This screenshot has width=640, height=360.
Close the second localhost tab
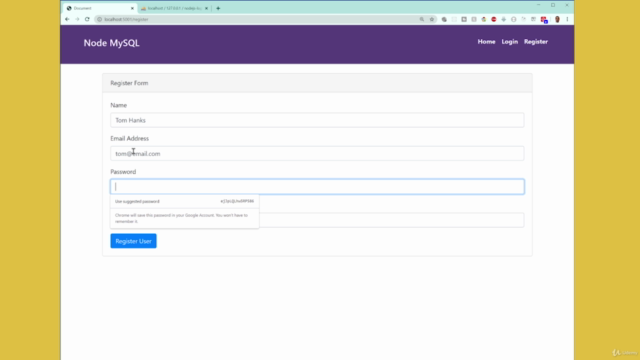tap(206, 8)
